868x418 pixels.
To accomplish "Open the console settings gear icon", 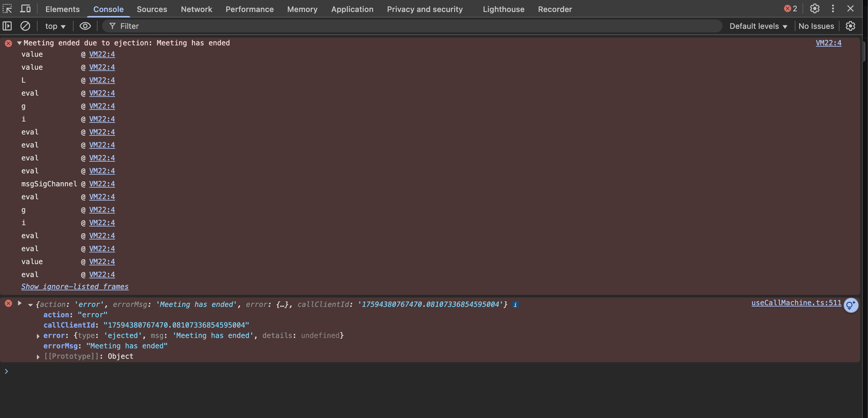I will coord(850,26).
